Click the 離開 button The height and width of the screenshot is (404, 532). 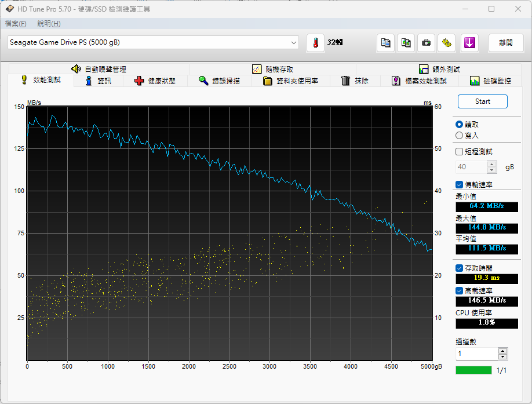tap(505, 43)
